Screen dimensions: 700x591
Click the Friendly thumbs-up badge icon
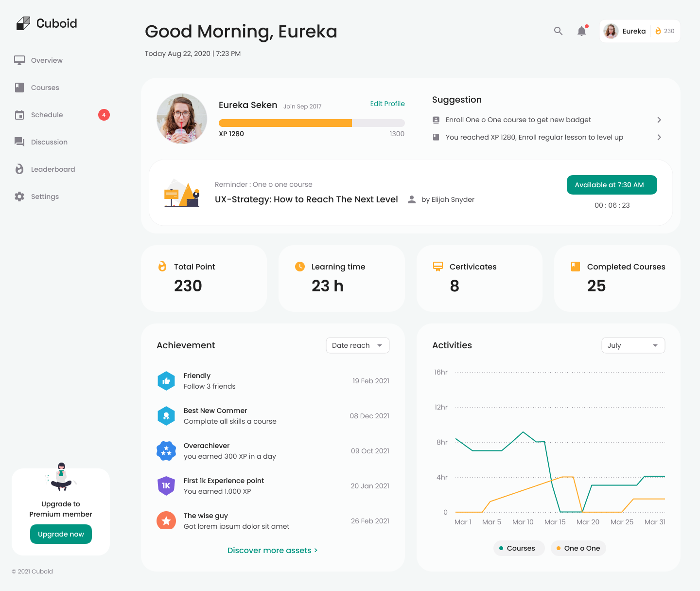coord(166,381)
